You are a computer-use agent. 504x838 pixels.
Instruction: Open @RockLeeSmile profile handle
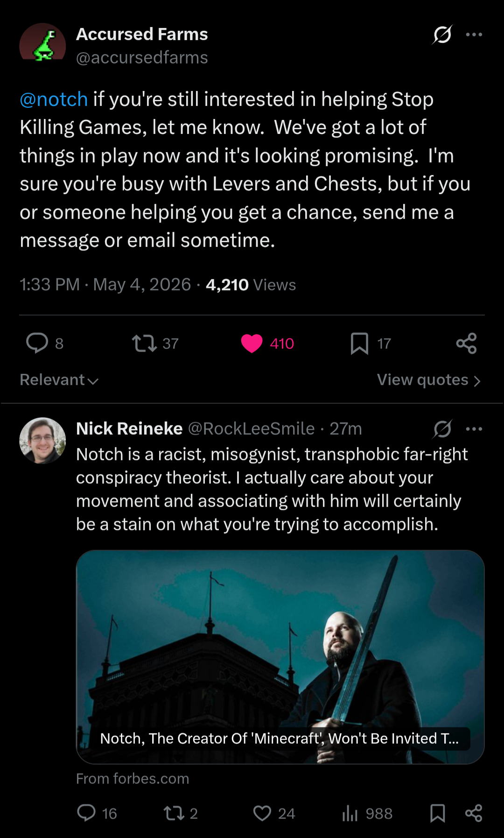point(251,429)
